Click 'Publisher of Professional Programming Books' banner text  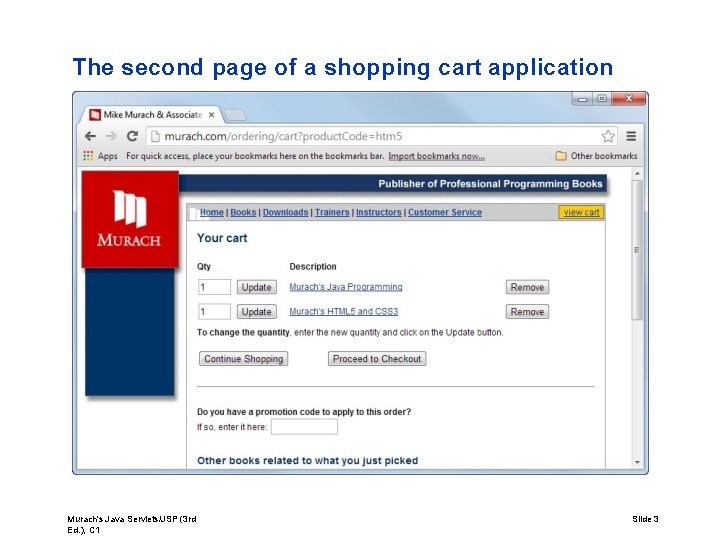pyautogui.click(x=490, y=184)
